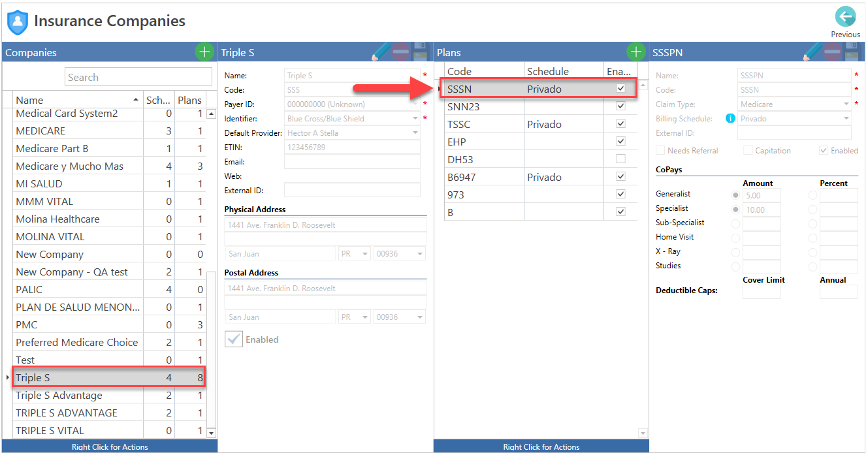Enable the unchecked plan DH53

tap(620, 159)
